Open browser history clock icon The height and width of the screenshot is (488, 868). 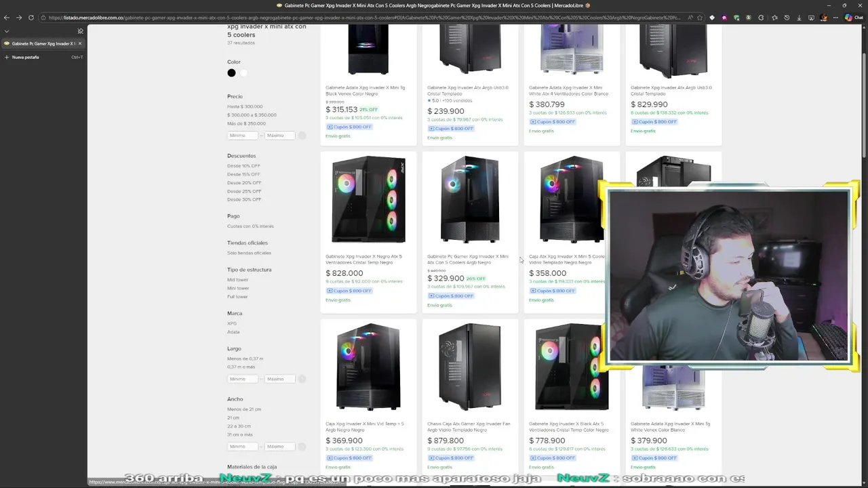tap(787, 18)
